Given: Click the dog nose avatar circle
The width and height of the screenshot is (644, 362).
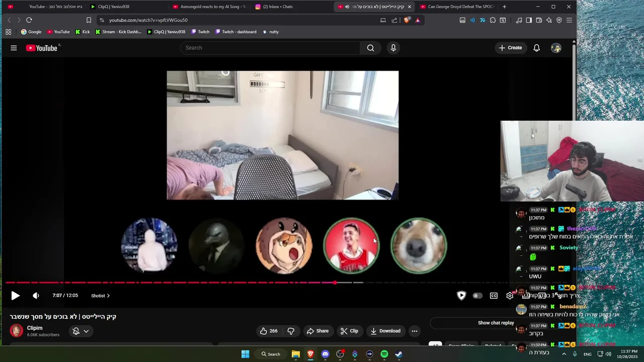Looking at the screenshot, I should click(x=419, y=245).
